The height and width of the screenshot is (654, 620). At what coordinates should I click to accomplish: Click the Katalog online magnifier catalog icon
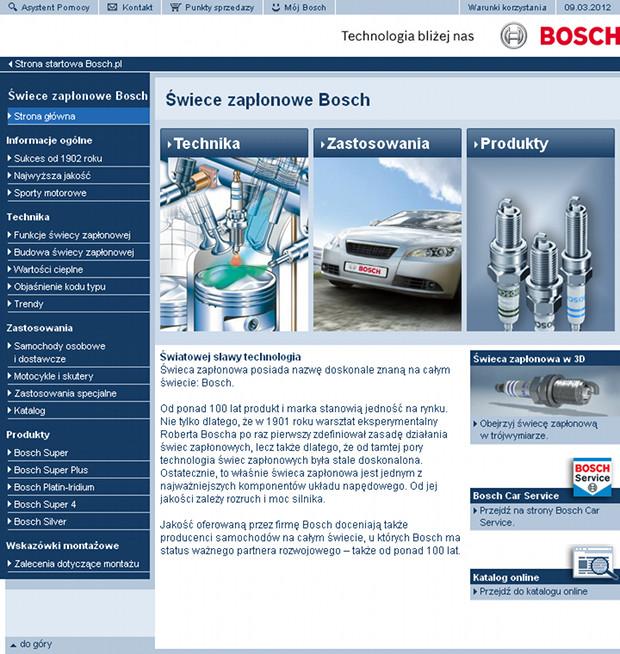pyautogui.click(x=594, y=562)
